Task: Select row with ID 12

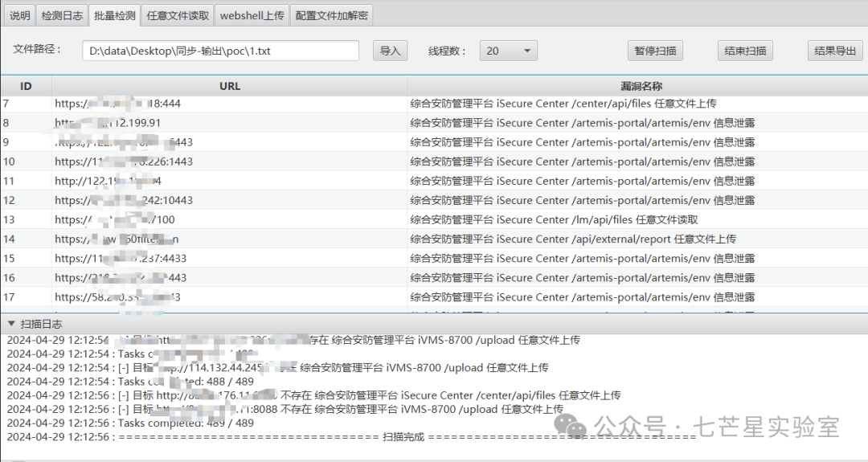Action: (434, 200)
